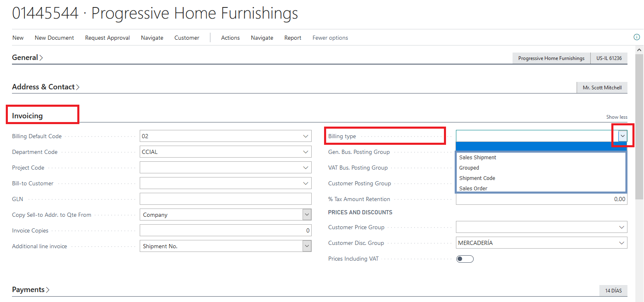
Task: Select the blank highlighted Billing type option
Action: (x=541, y=146)
